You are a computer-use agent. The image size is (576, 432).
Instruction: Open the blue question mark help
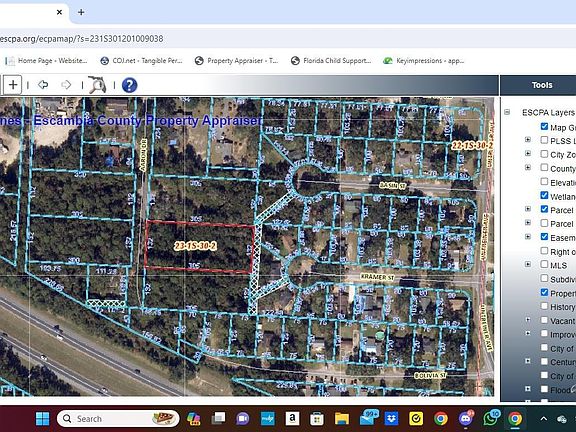(129, 85)
